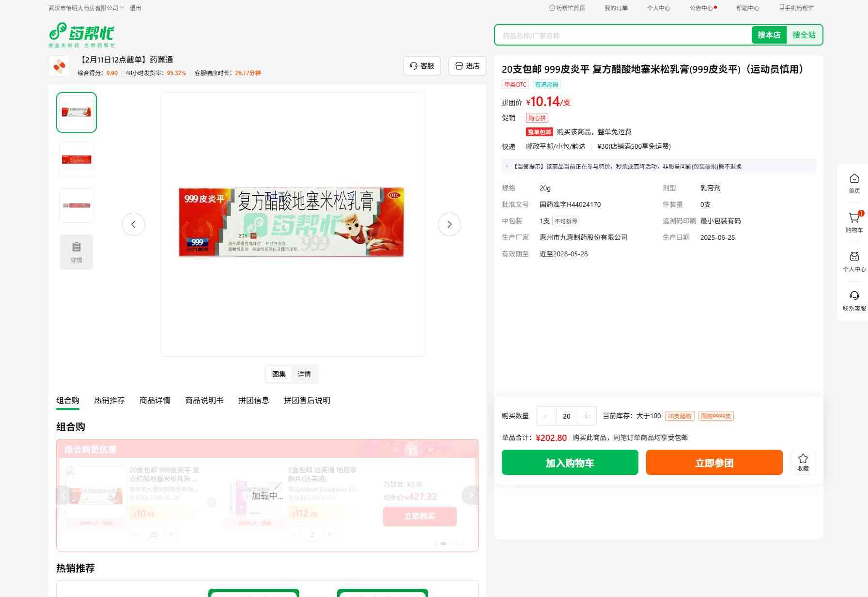868x597 pixels.
Task: Increase purchase quantity with plus button
Action: point(587,416)
